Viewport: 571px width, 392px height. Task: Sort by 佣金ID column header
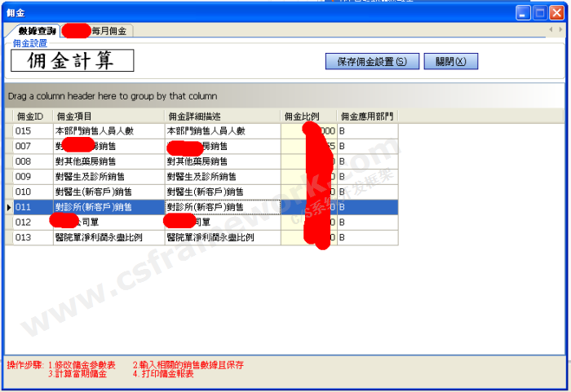click(31, 117)
